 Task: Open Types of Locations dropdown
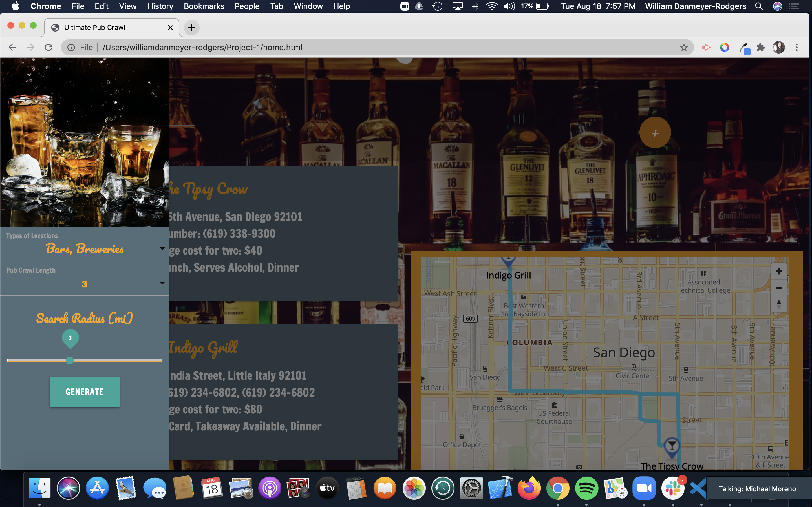pyautogui.click(x=85, y=244)
